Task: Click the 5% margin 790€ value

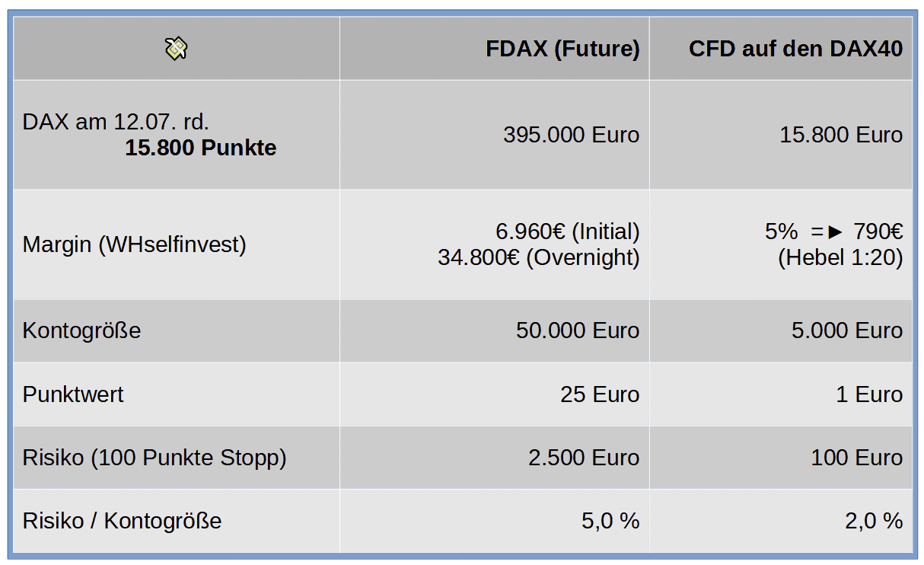Action: (833, 231)
